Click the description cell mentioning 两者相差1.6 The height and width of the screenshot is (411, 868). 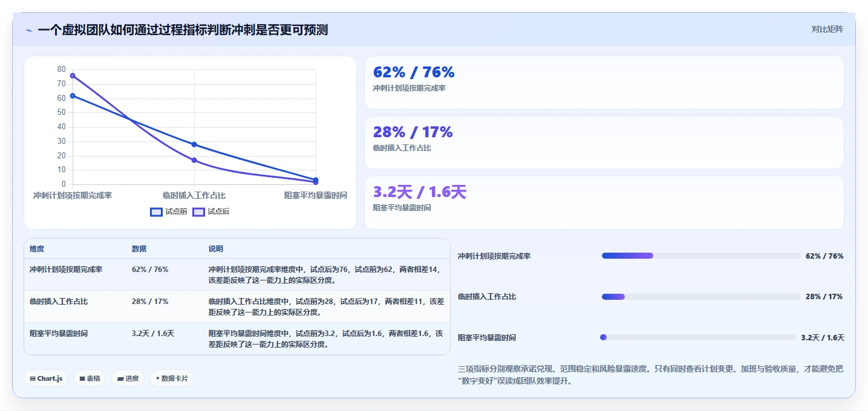tap(327, 339)
